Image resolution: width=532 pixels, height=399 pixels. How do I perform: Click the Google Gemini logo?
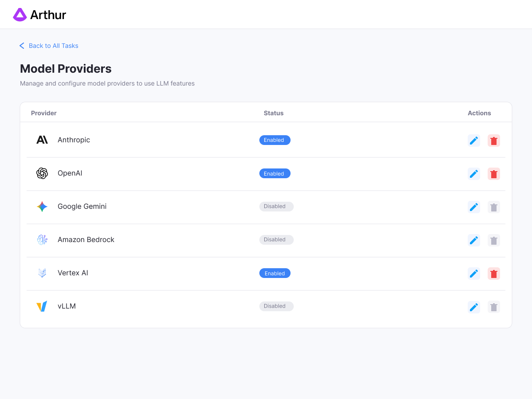click(x=42, y=206)
